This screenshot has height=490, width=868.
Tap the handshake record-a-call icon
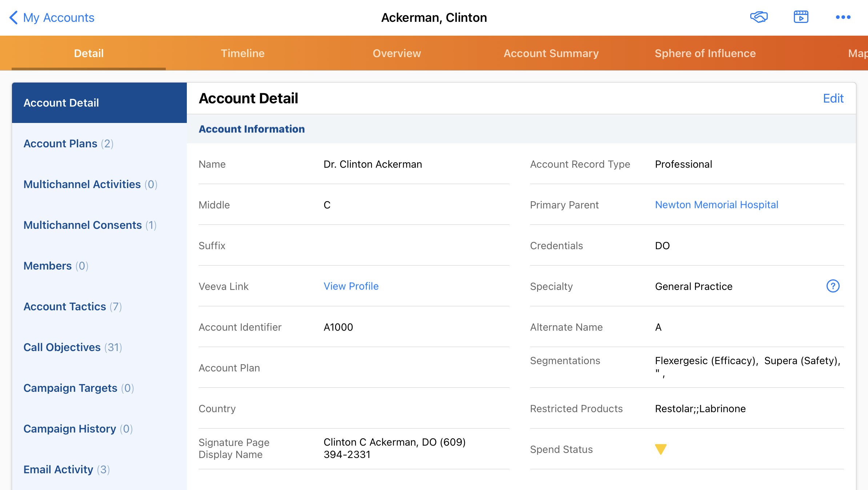pyautogui.click(x=759, y=17)
